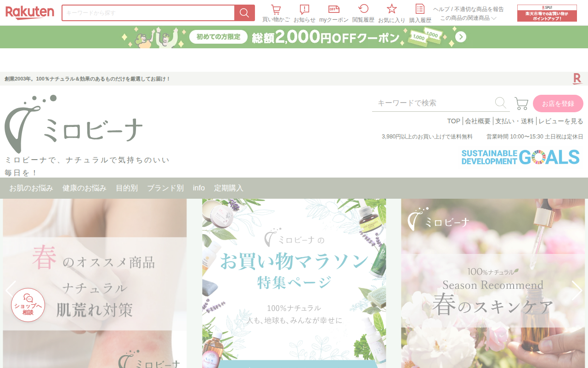Open the shop cart icon
Image resolution: width=588 pixels, height=368 pixels.
coord(521,103)
